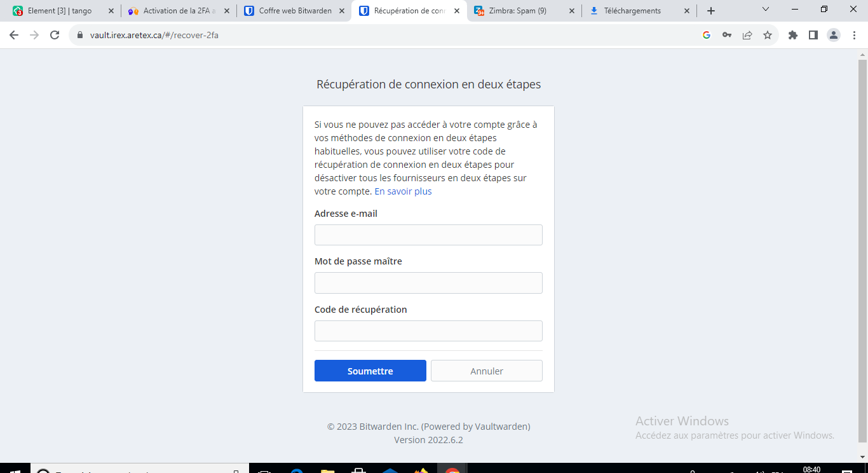The width and height of the screenshot is (868, 473).
Task: Click the browser forward arrow
Action: pyautogui.click(x=34, y=36)
